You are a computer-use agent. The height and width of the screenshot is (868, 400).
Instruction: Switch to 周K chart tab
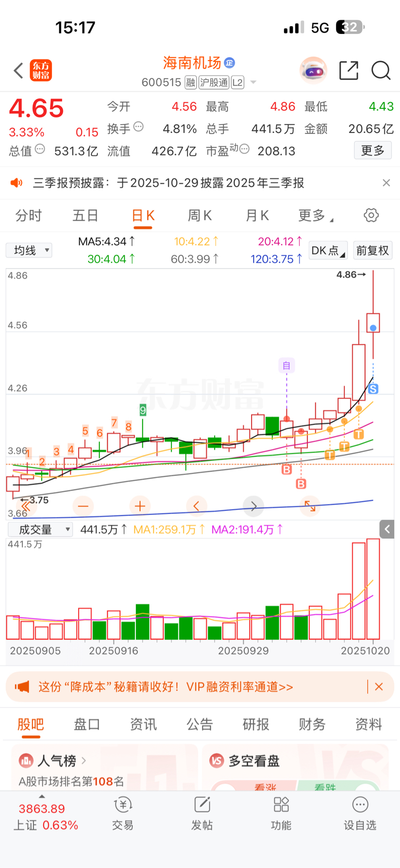click(200, 215)
